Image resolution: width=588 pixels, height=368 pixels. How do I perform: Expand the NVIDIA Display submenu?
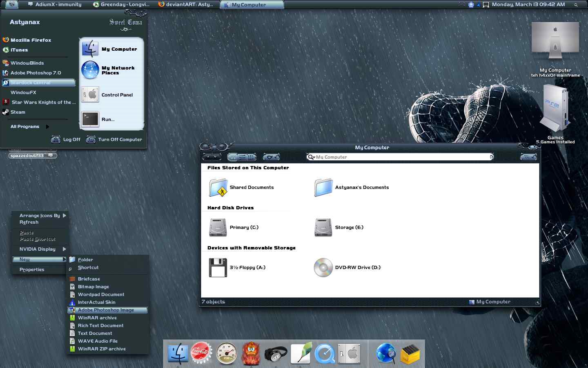pyautogui.click(x=40, y=249)
